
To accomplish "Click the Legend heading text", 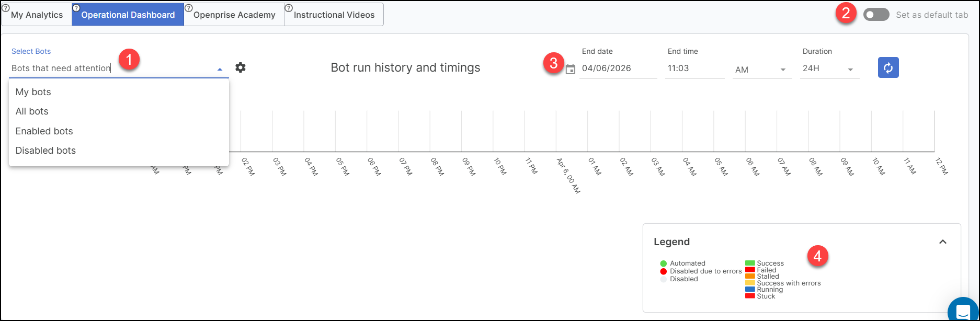I will (x=671, y=242).
